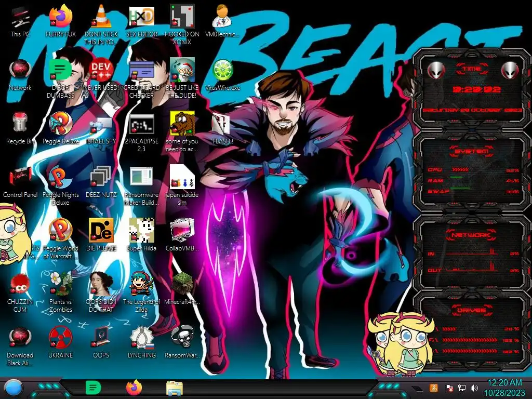Open the OOPS Alienware shortcut

point(101,342)
